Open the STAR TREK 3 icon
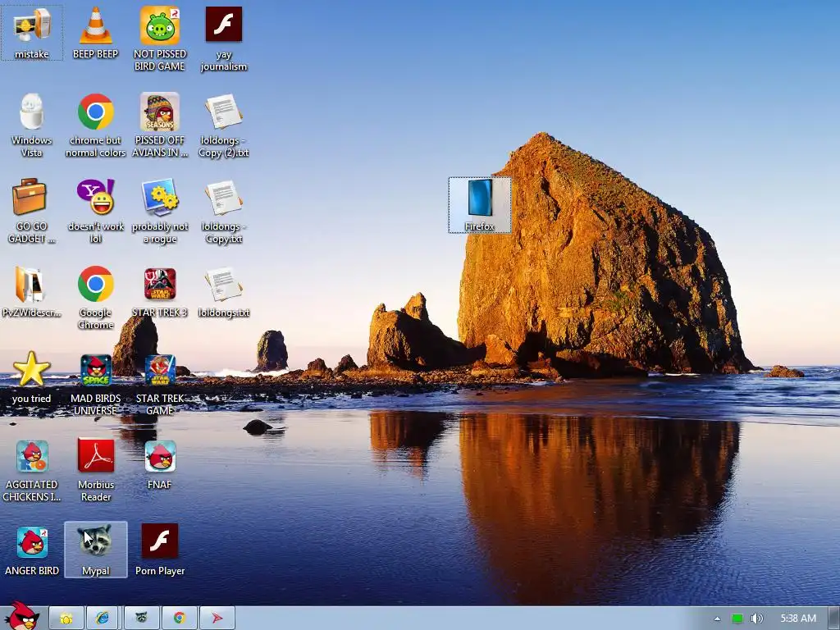The width and height of the screenshot is (840, 630). pos(160,291)
